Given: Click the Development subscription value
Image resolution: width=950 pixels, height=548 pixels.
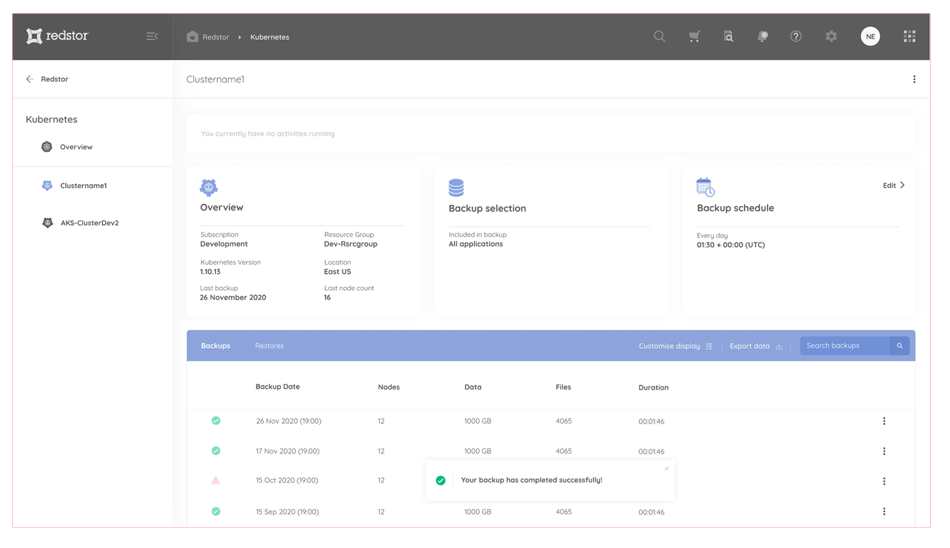Looking at the screenshot, I should coord(224,244).
